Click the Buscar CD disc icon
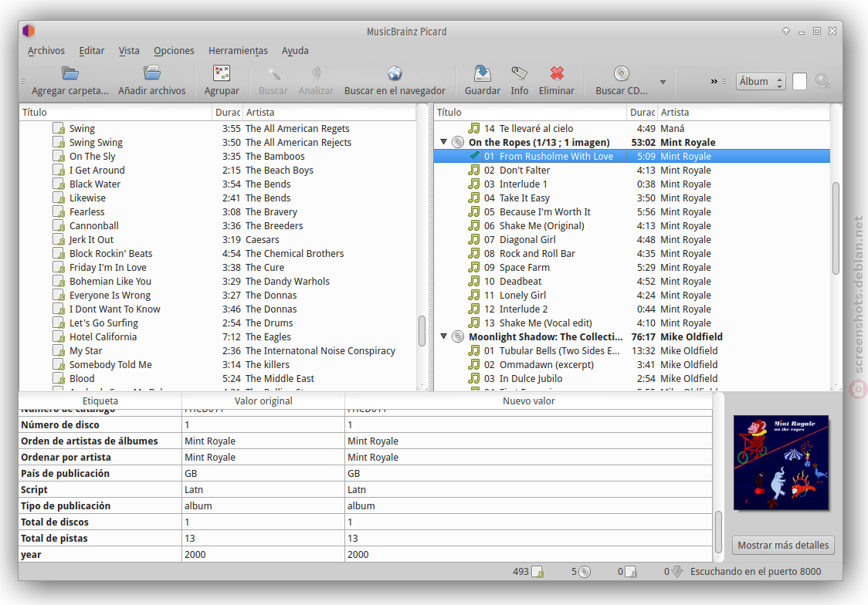 pos(622,73)
